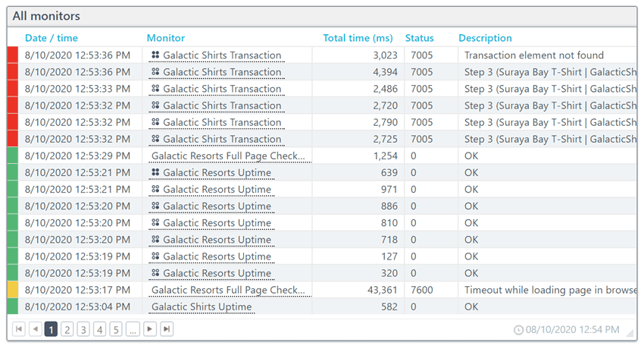Viewport: 644px width, 349px height.
Task: Select page 1 in the pager
Action: (51, 329)
